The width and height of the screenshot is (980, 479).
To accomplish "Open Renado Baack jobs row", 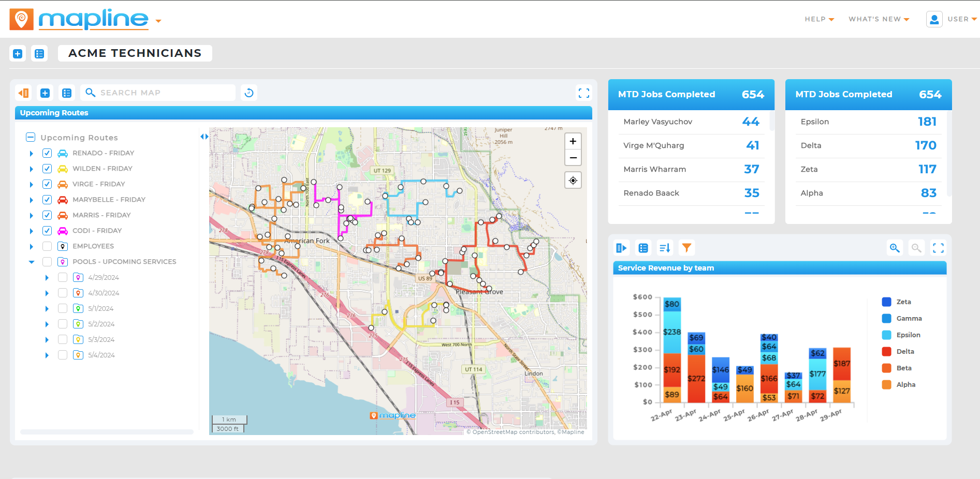I will (x=691, y=193).
